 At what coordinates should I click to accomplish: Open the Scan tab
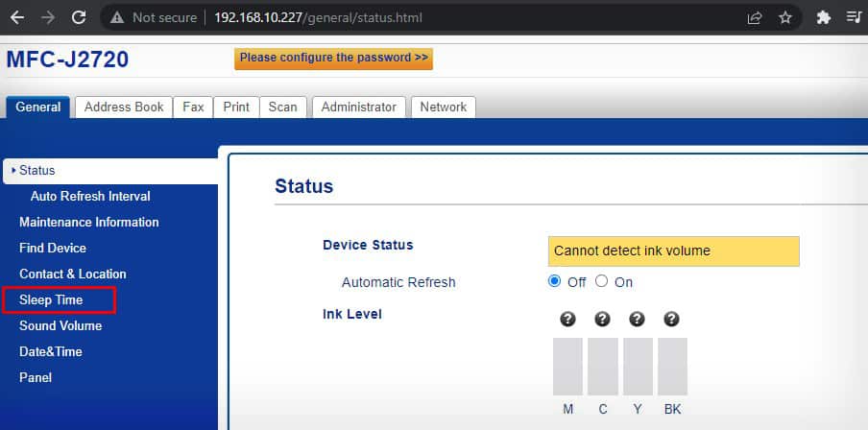coord(283,107)
